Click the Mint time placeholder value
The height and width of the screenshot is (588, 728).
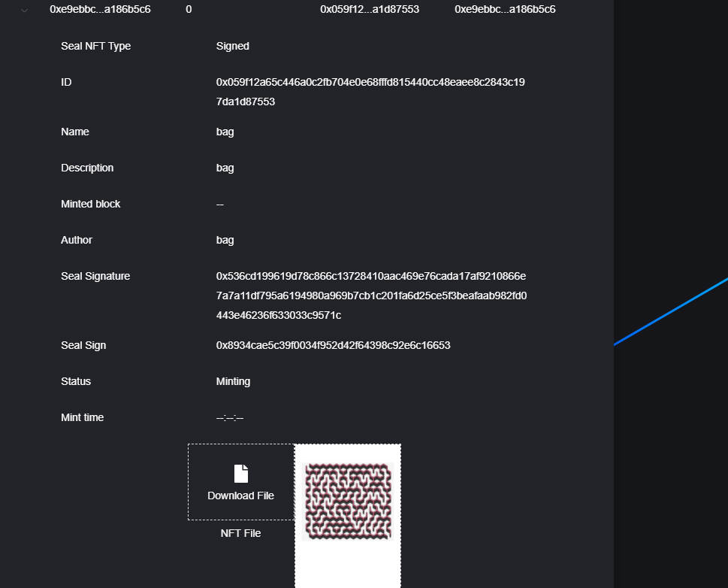coord(230,418)
